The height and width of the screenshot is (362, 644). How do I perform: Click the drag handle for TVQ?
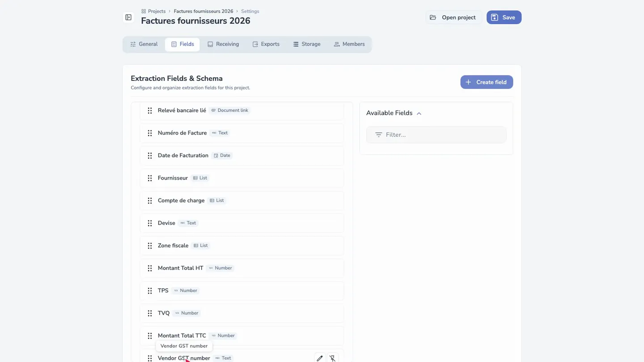pos(150,313)
